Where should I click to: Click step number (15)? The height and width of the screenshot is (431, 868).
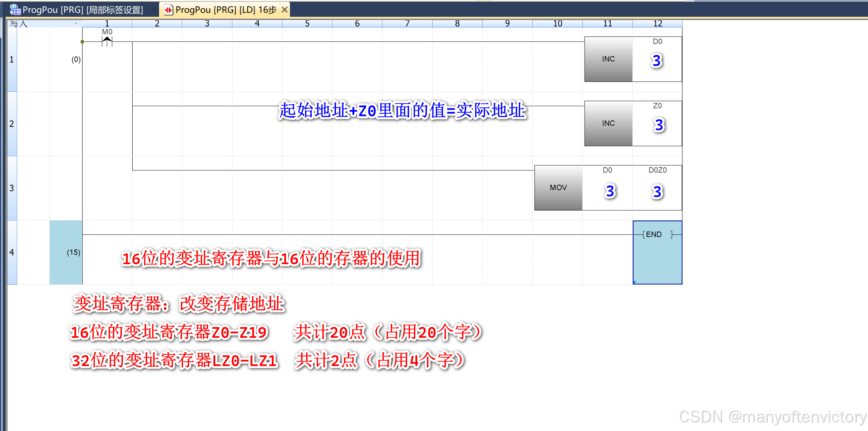coord(73,252)
